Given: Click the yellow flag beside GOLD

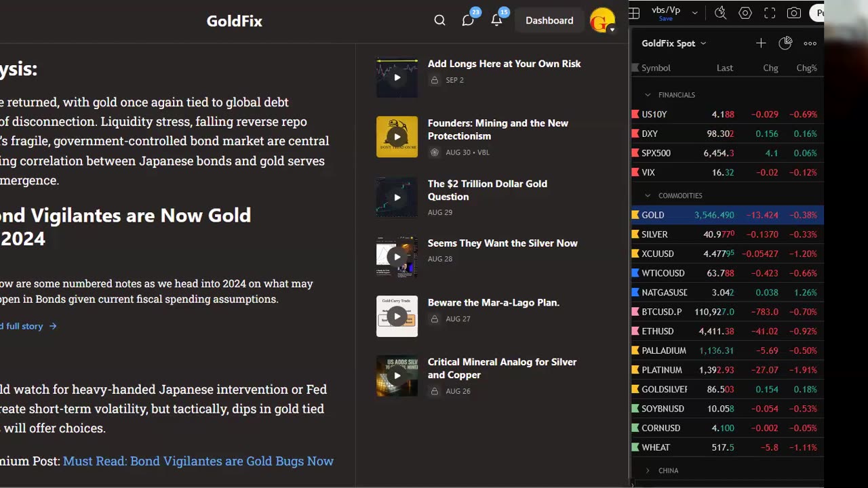Looking at the screenshot, I should 635,215.
